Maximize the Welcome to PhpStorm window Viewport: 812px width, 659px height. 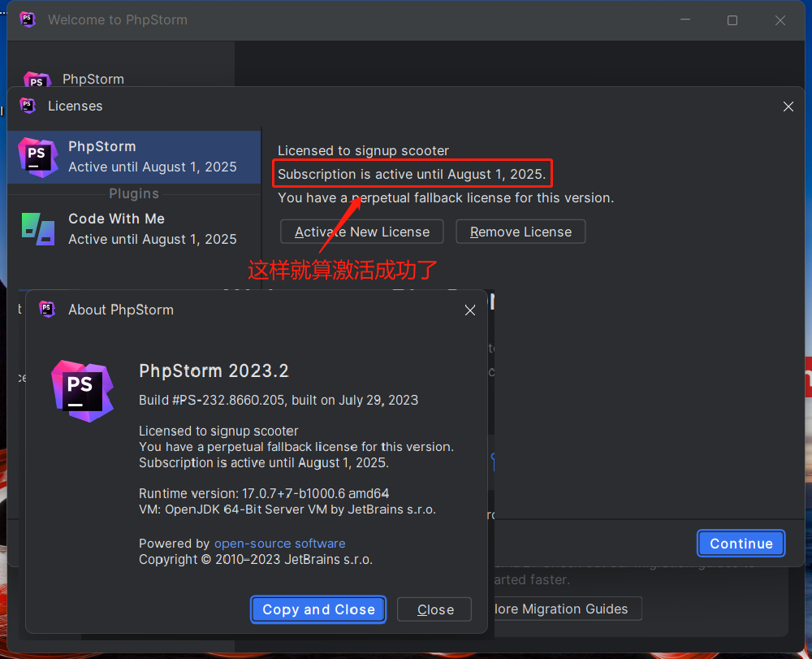coord(732,20)
